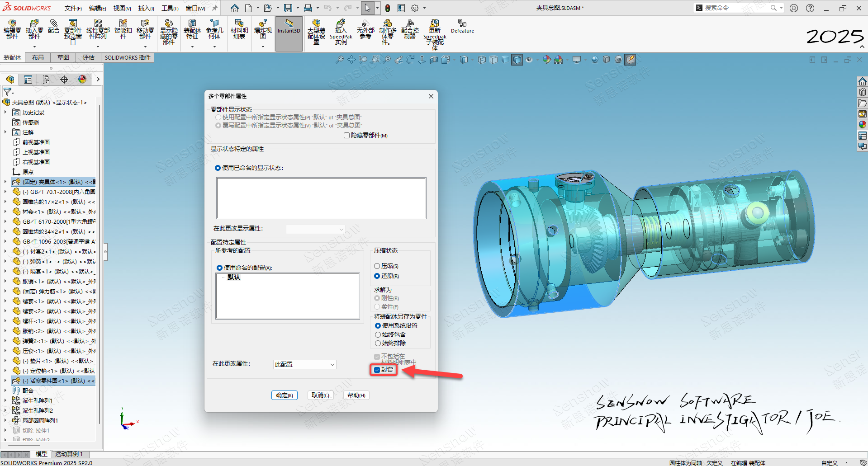
Task: Choose the 始终包含 always include option
Action: pos(378,334)
